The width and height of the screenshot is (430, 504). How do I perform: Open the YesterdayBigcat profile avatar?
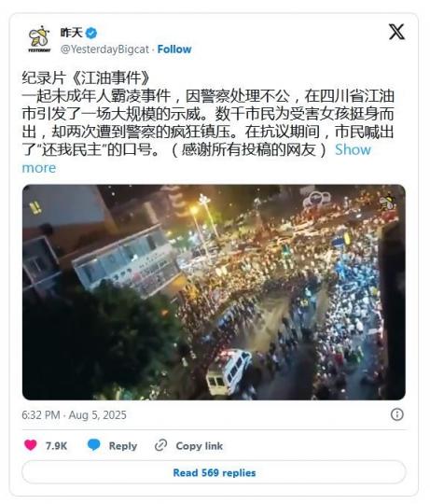39,39
